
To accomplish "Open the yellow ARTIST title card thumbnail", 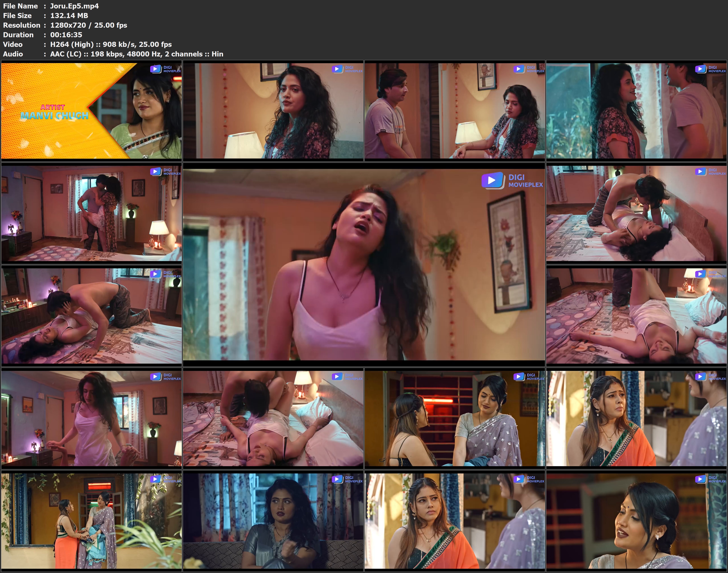I will pos(91,111).
